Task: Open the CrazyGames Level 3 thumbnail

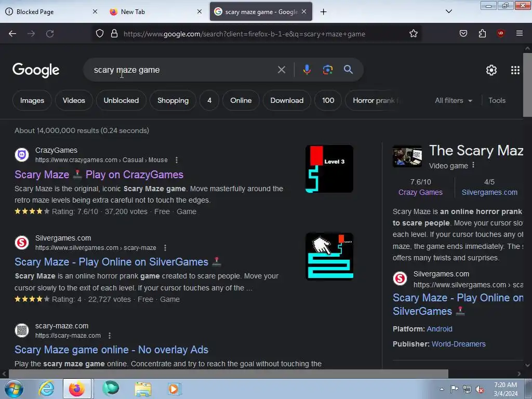Action: [x=329, y=169]
